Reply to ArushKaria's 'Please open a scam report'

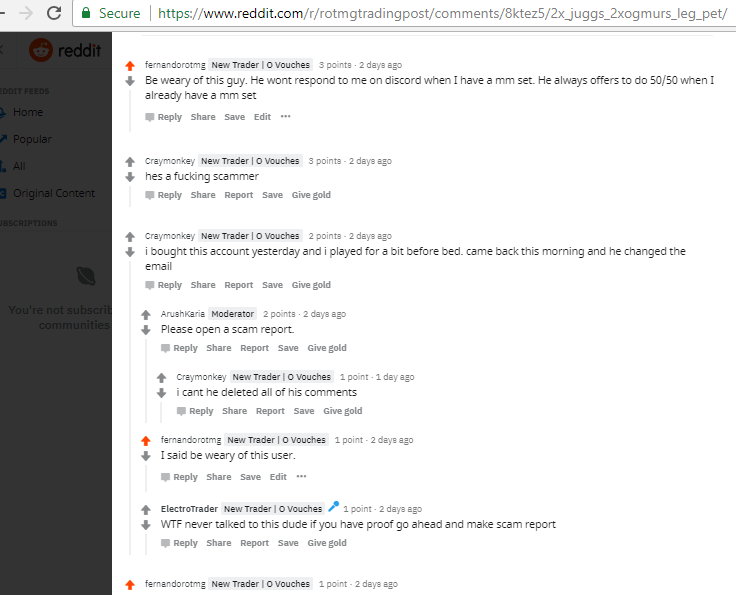179,348
